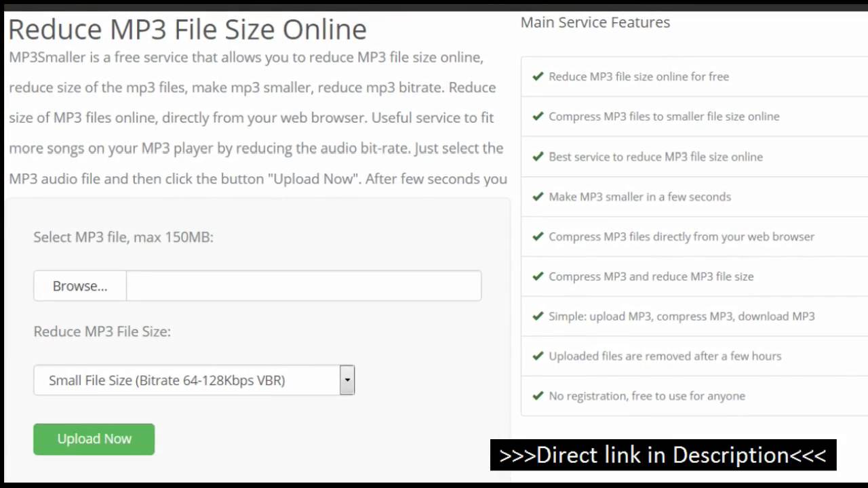Open the Reduce MP3 File Size dropdown
This screenshot has width=868, height=488.
pyautogui.click(x=194, y=380)
